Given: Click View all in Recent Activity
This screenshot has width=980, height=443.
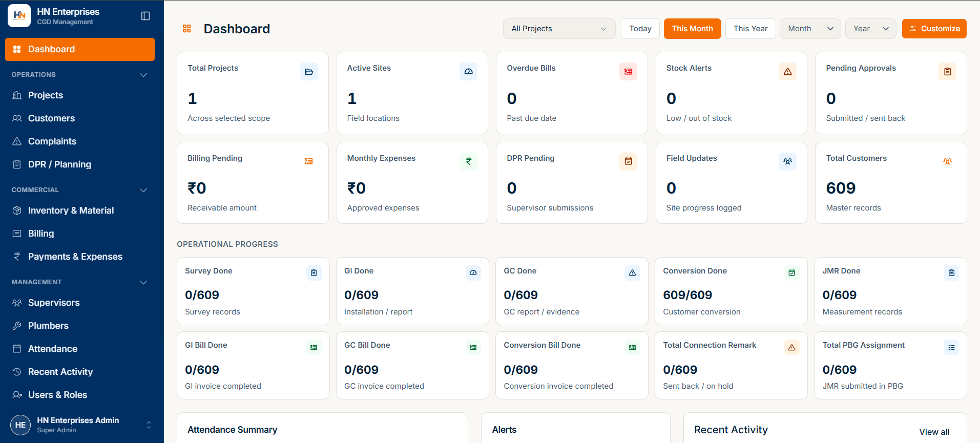Looking at the screenshot, I should [x=934, y=432].
